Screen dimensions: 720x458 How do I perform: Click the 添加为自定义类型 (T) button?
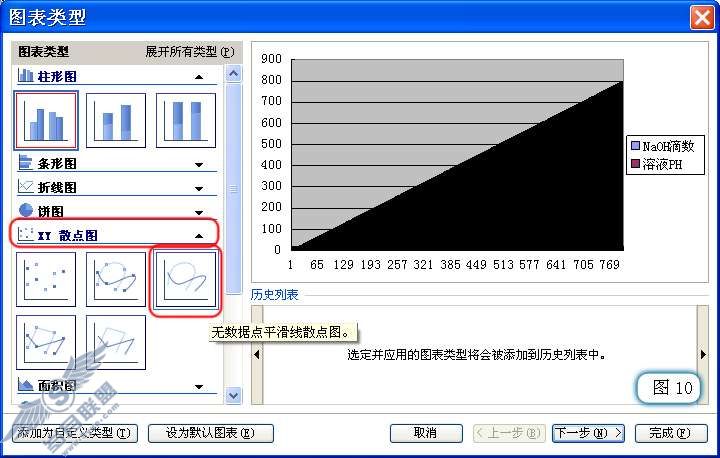[74, 433]
